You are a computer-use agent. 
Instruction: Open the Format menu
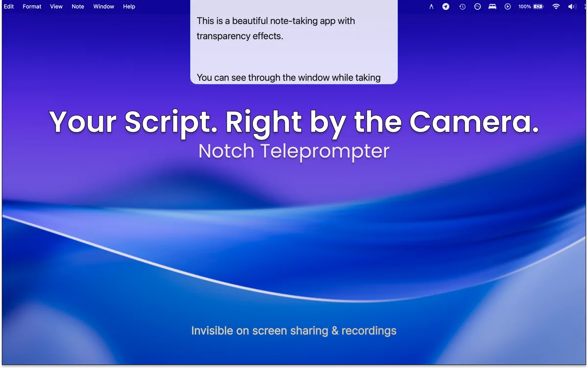pos(32,6)
